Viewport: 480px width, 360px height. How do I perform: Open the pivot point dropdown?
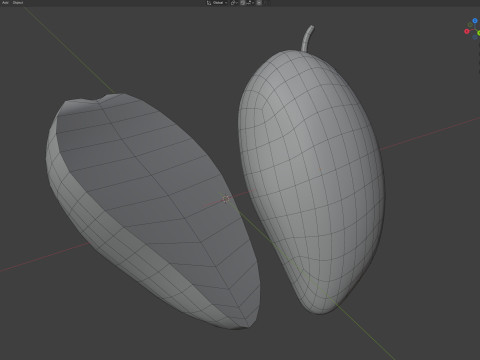tap(234, 3)
